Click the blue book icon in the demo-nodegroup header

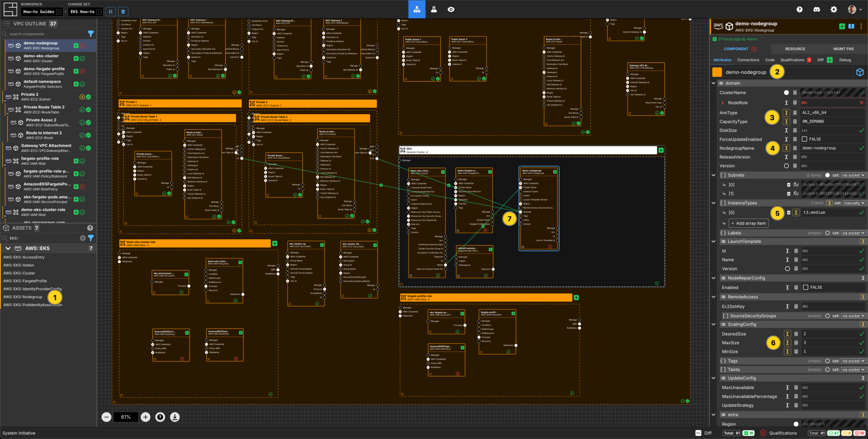[851, 26]
